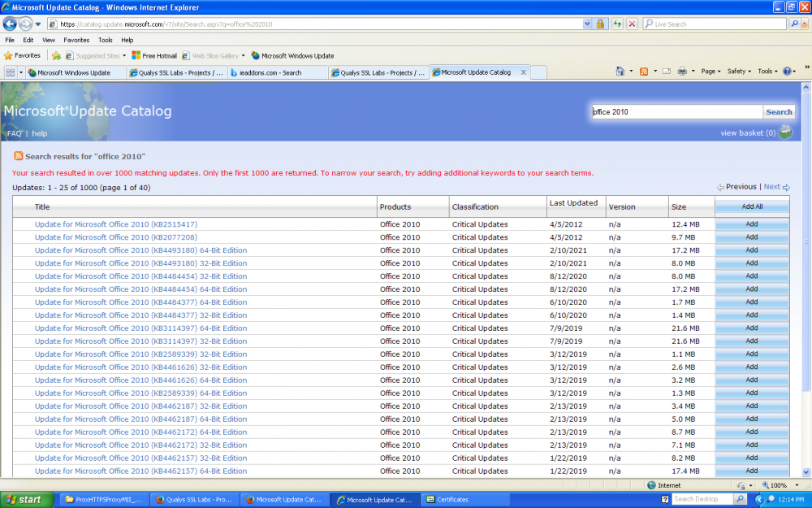Open the Quick Tabs grid button
Image resolution: width=812 pixels, height=508 pixels.
[x=11, y=72]
